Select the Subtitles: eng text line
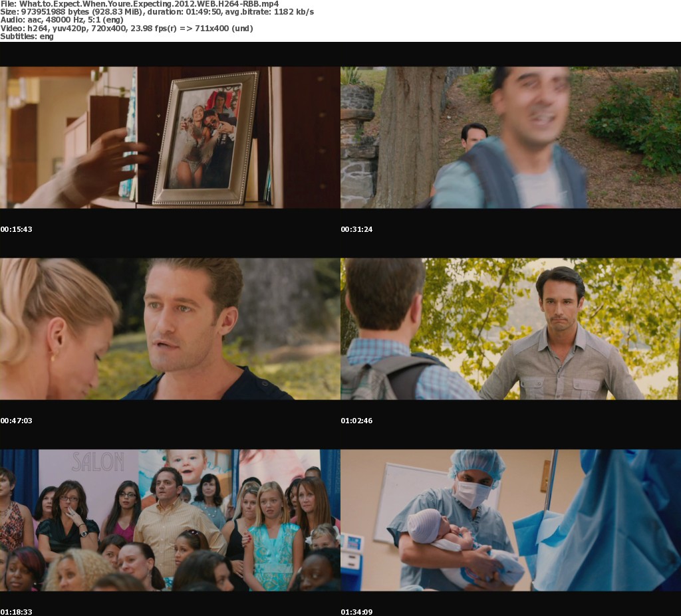Viewport: 681px width, 616px height. pos(27,36)
